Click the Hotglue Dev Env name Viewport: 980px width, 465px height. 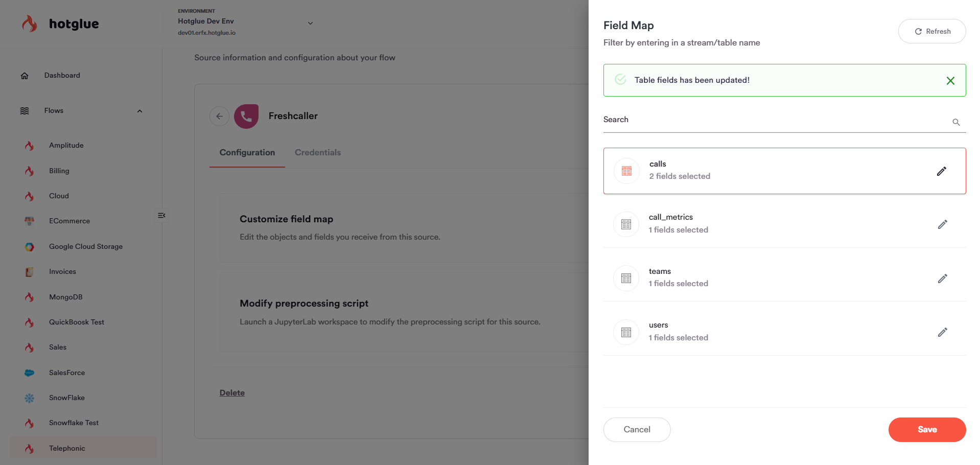(206, 21)
